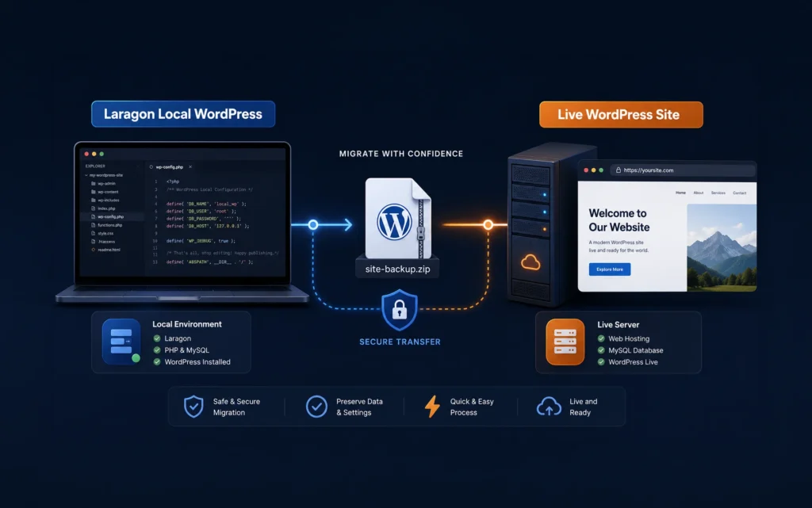Click the wp-admin folder icon in Explorer
This screenshot has width=812, height=508.
94,184
